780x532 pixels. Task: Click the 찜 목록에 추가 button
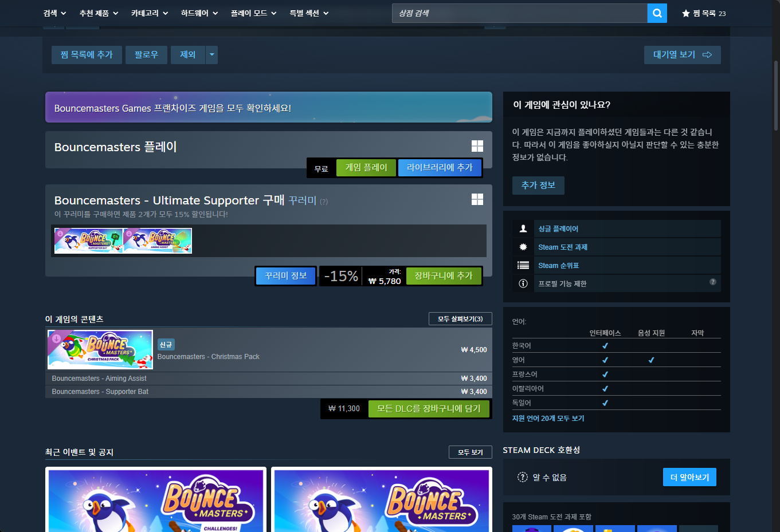[x=87, y=54]
